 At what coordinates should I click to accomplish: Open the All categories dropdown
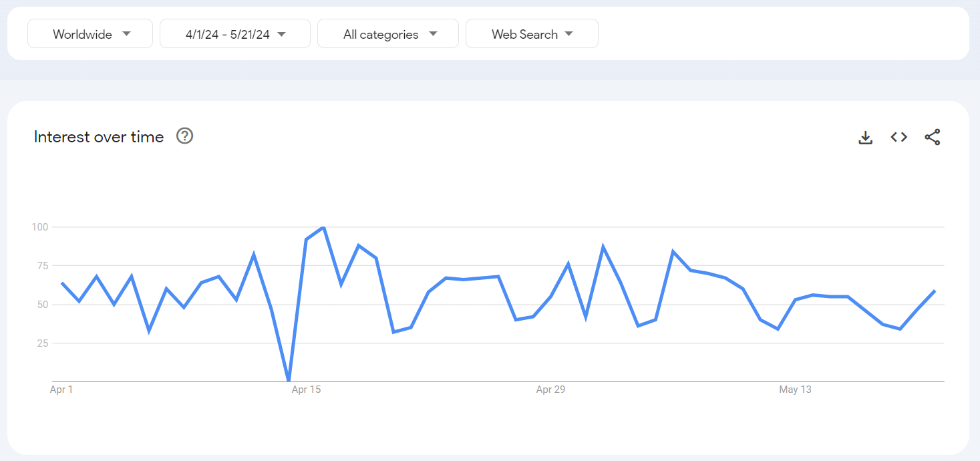[x=388, y=34]
